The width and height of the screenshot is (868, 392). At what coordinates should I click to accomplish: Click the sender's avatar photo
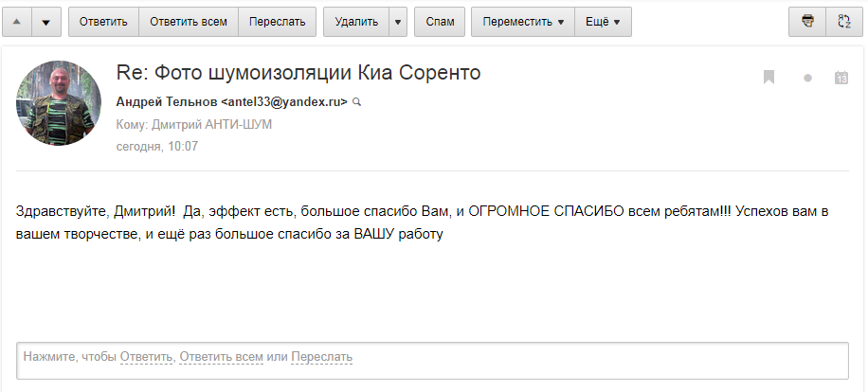coord(59,103)
